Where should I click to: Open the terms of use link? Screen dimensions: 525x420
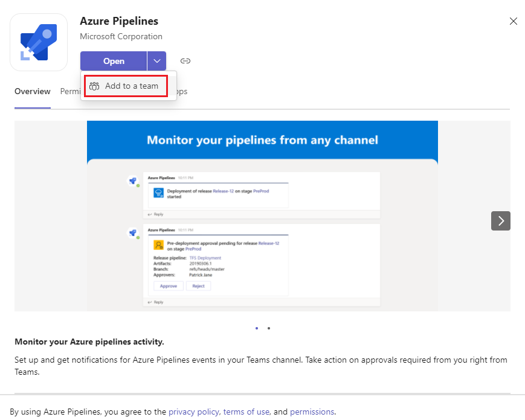pos(246,412)
